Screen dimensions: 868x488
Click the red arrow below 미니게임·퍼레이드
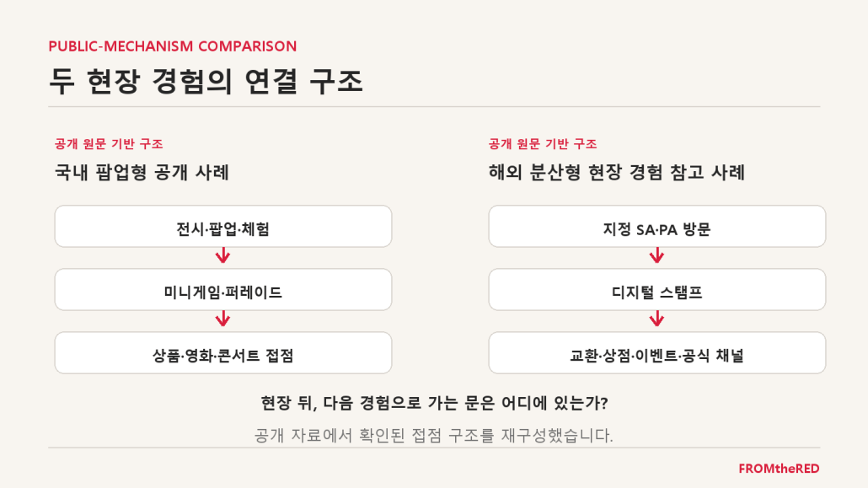(x=223, y=319)
